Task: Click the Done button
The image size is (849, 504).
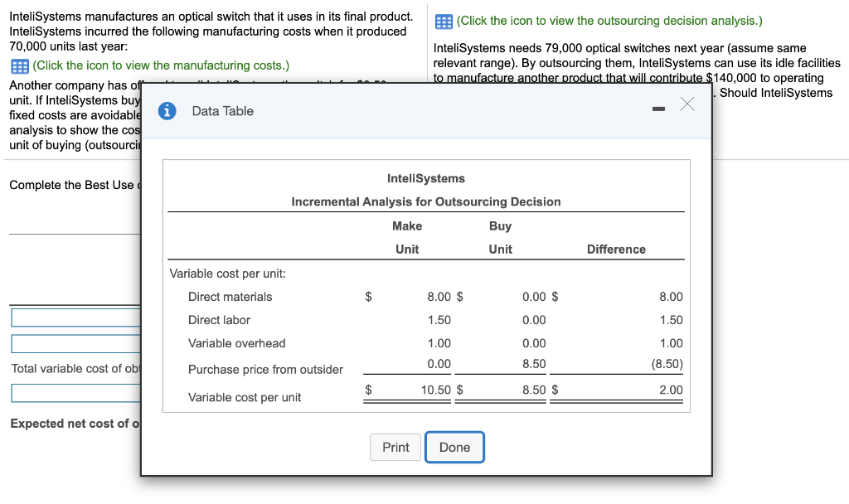Action: 455,447
